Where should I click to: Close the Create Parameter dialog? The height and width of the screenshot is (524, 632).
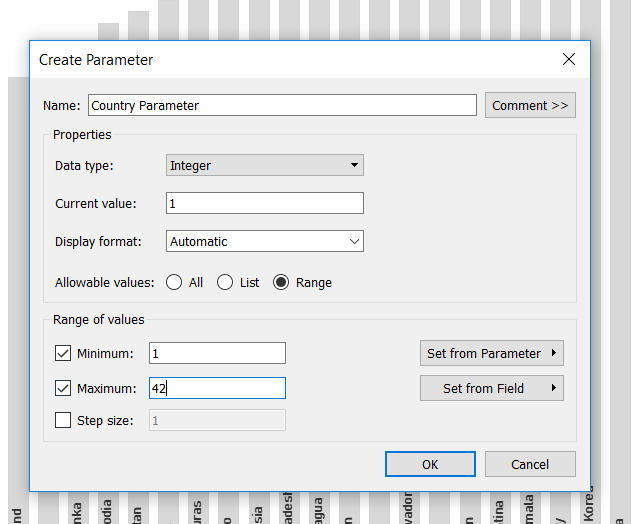[569, 60]
